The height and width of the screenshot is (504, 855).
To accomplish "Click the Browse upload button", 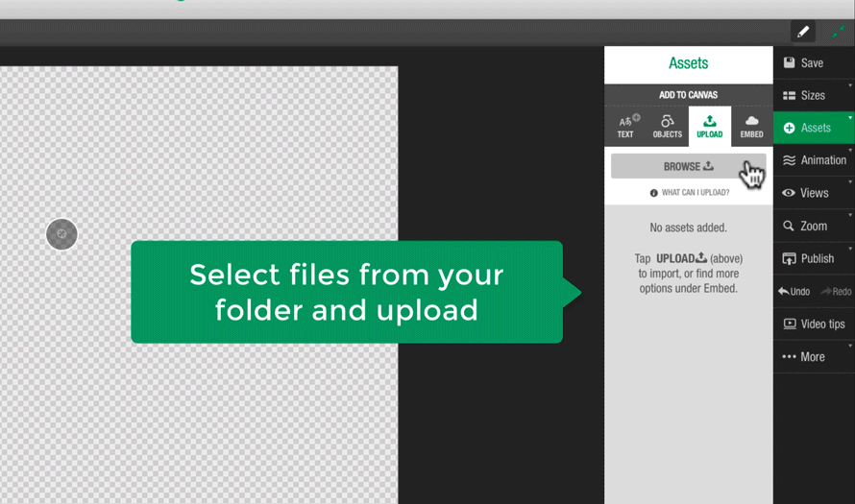I will 688,166.
